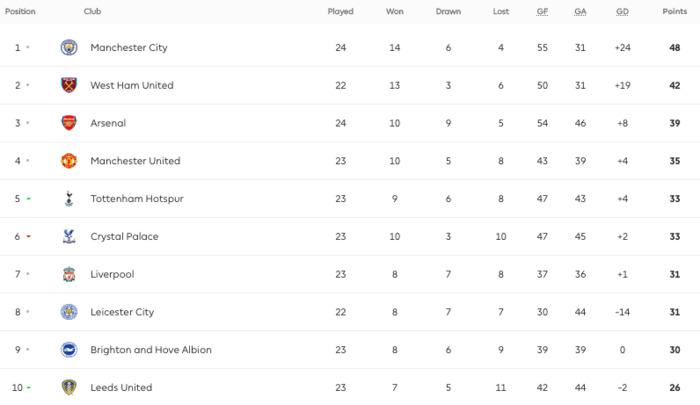Select the Tottenham Hotspur cockerel logo

(69, 198)
